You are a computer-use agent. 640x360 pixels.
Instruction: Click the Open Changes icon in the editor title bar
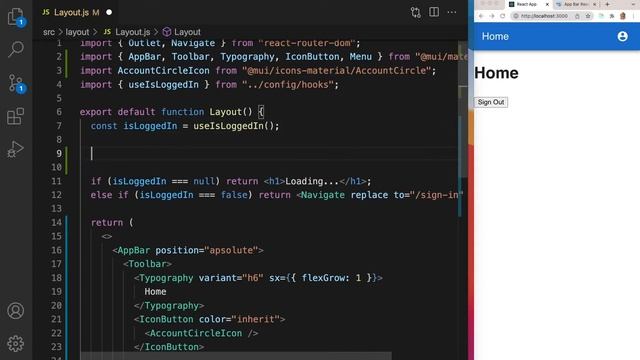click(x=416, y=12)
